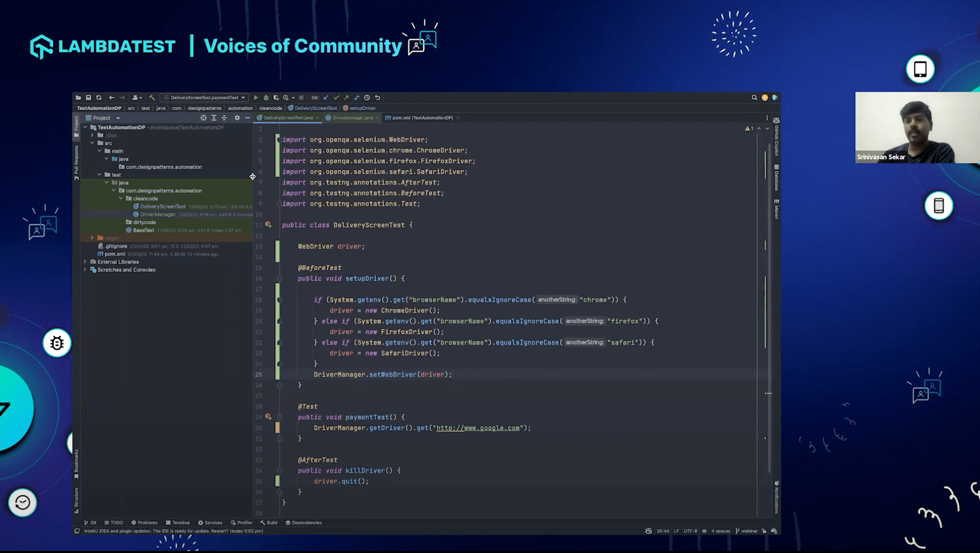980x553 pixels.
Task: Open the Terminal tool window tab
Action: (177, 523)
